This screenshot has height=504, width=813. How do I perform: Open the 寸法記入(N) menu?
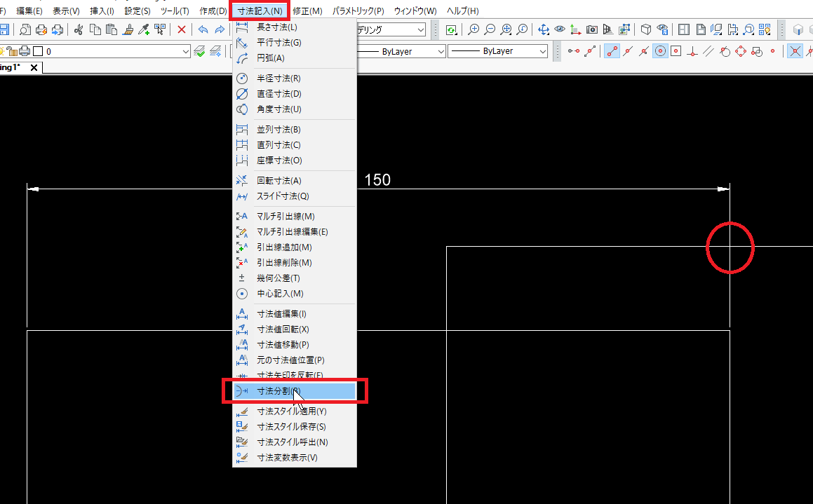(x=260, y=11)
